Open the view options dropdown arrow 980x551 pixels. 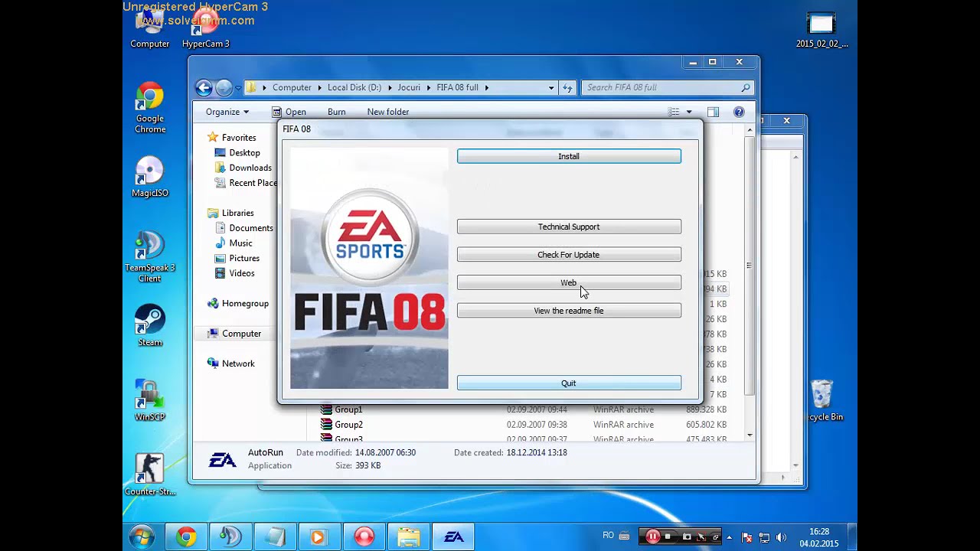(x=689, y=112)
